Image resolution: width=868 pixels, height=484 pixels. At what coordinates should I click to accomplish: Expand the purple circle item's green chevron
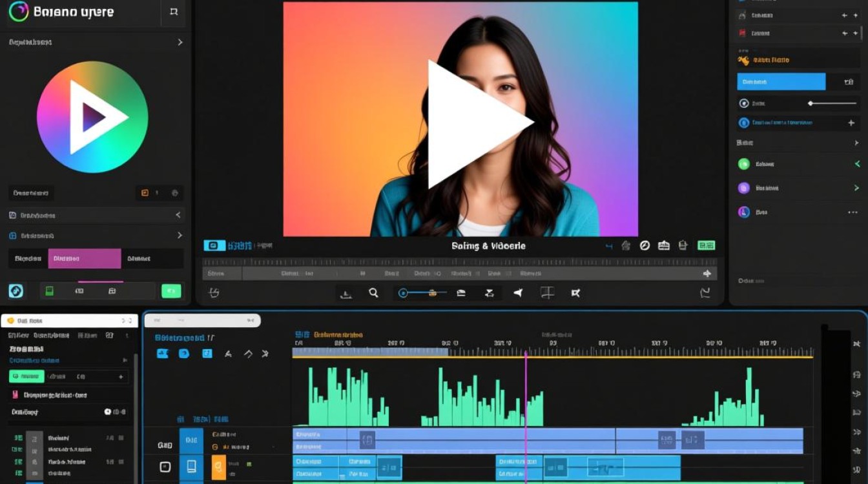pyautogui.click(x=856, y=188)
